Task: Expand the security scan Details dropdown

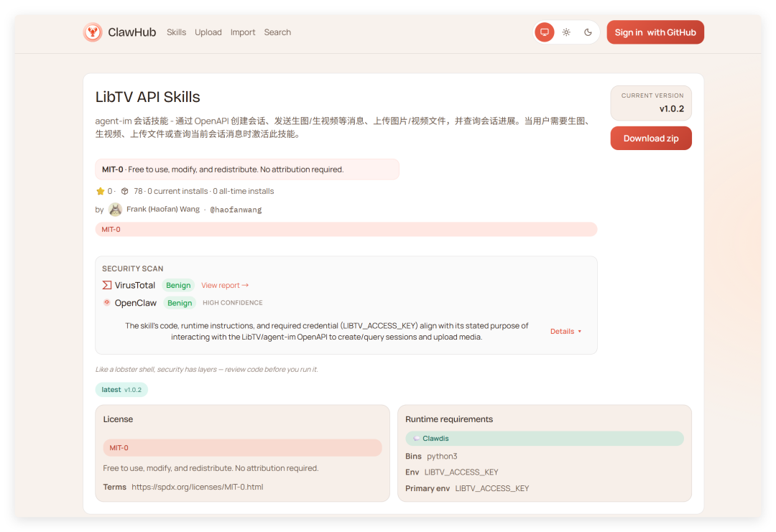Action: 566,332
